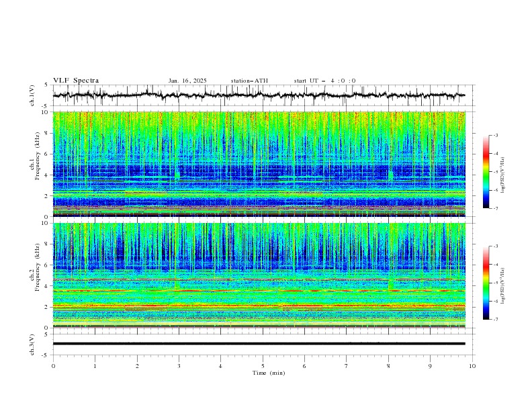Click inside the ch.1 spectrogram panel
532x411 pixels.
coord(259,164)
